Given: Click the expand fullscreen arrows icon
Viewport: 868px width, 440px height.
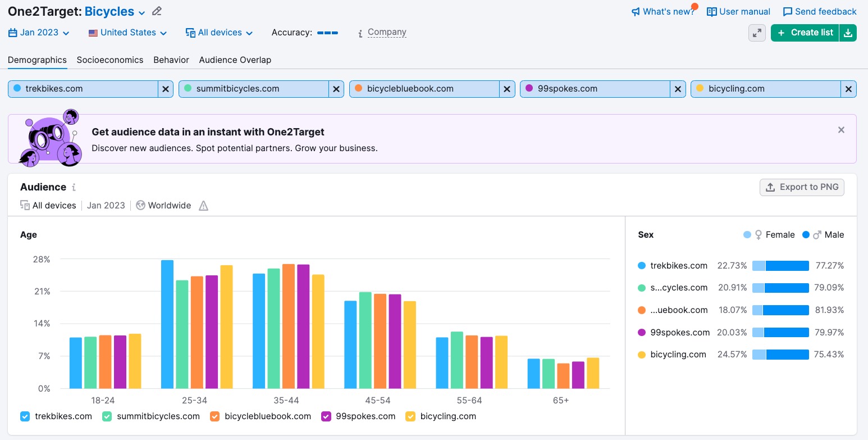Looking at the screenshot, I should click(x=757, y=33).
